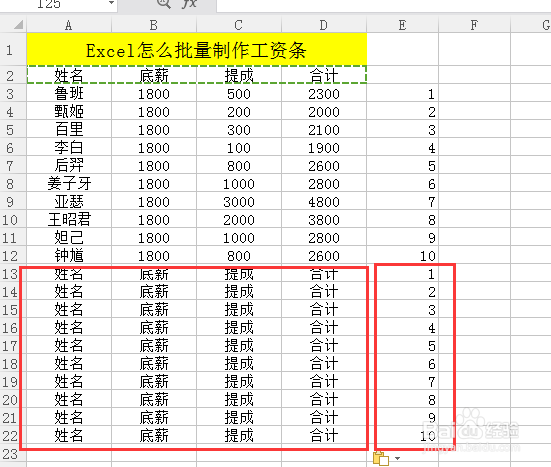
Task: Select column C header
Action: pos(239,25)
